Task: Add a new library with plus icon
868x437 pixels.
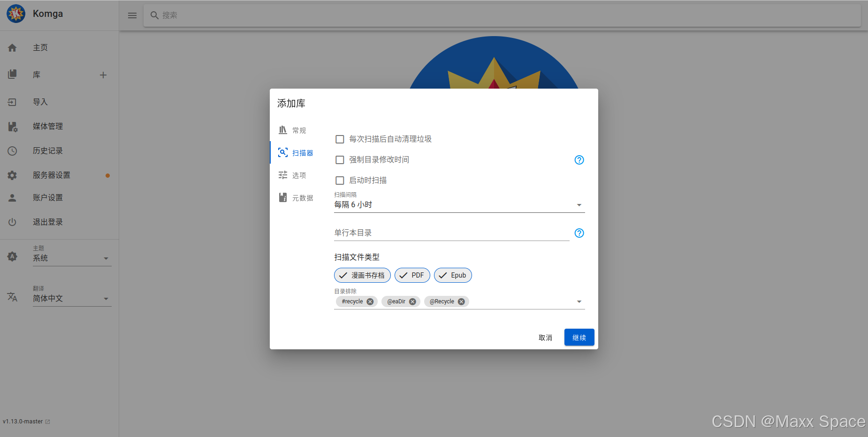Action: [x=103, y=75]
